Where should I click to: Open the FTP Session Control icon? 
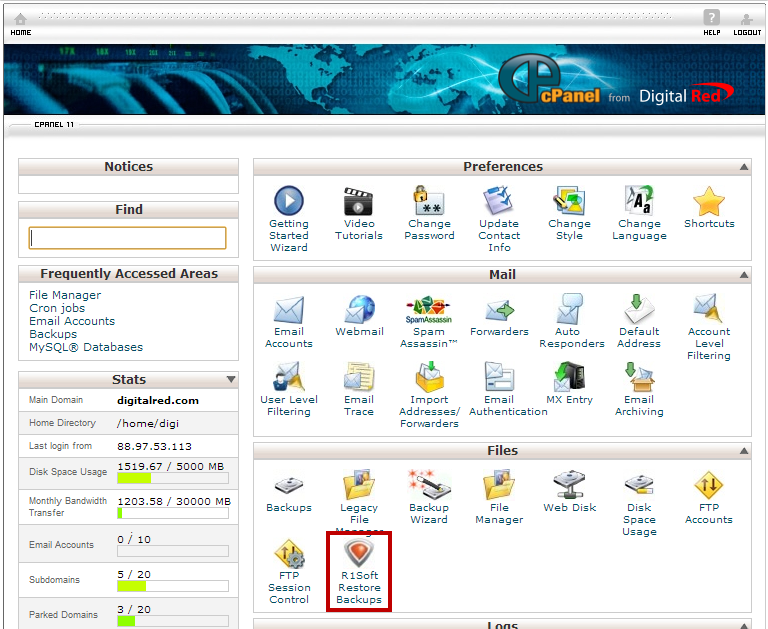(x=289, y=554)
